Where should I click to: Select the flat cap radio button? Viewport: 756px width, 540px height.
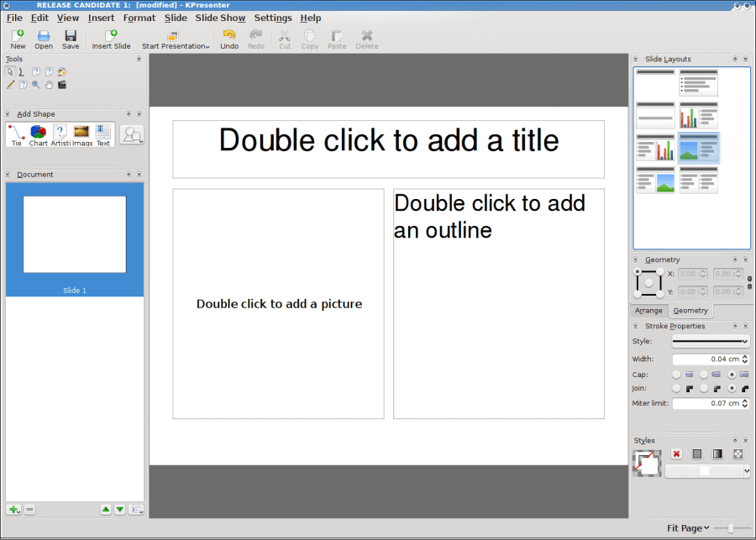pyautogui.click(x=676, y=374)
